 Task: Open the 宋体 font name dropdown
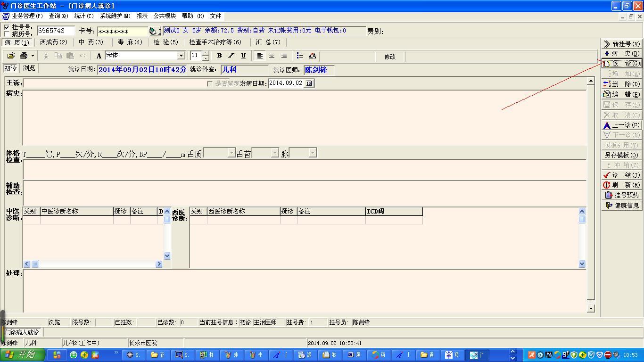[181, 56]
